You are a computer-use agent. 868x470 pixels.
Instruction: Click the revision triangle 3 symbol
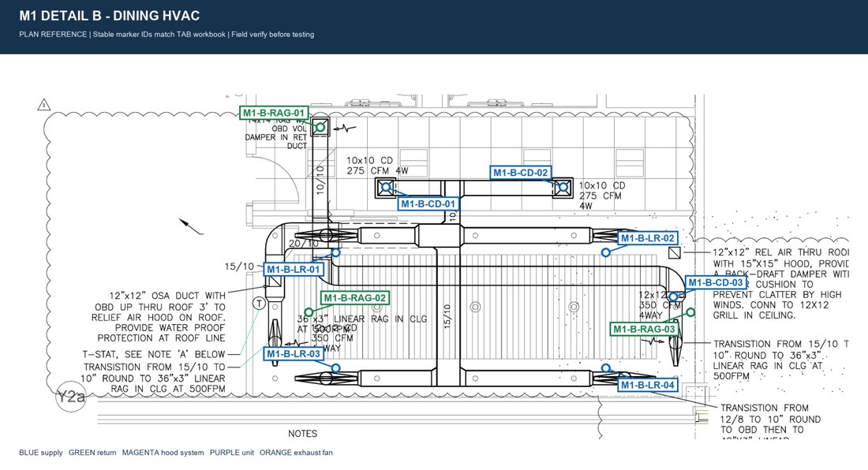pos(43,105)
